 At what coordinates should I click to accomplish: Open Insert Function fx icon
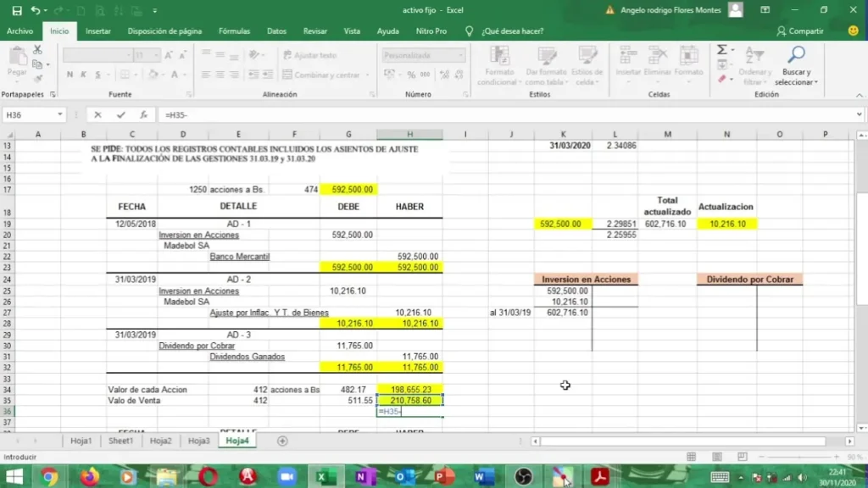(143, 114)
